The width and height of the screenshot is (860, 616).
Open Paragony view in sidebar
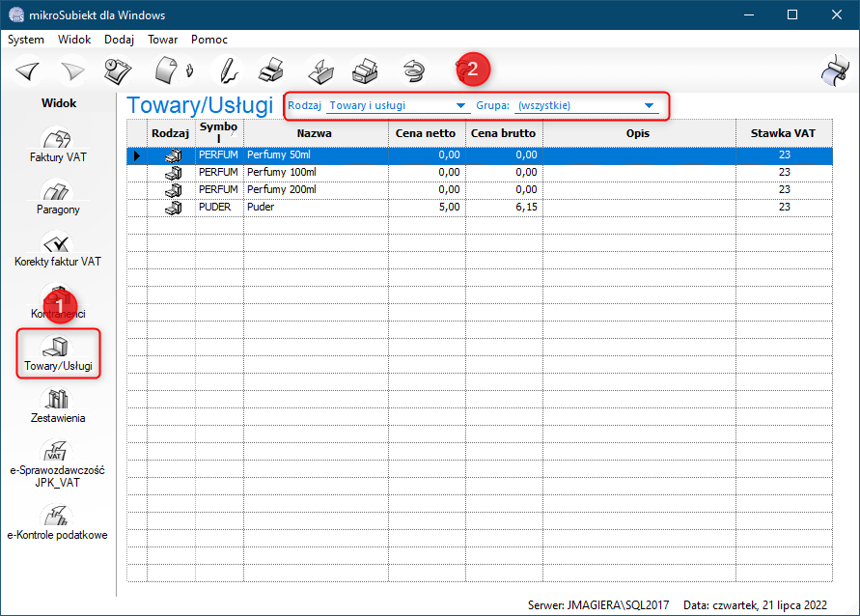pyautogui.click(x=58, y=198)
